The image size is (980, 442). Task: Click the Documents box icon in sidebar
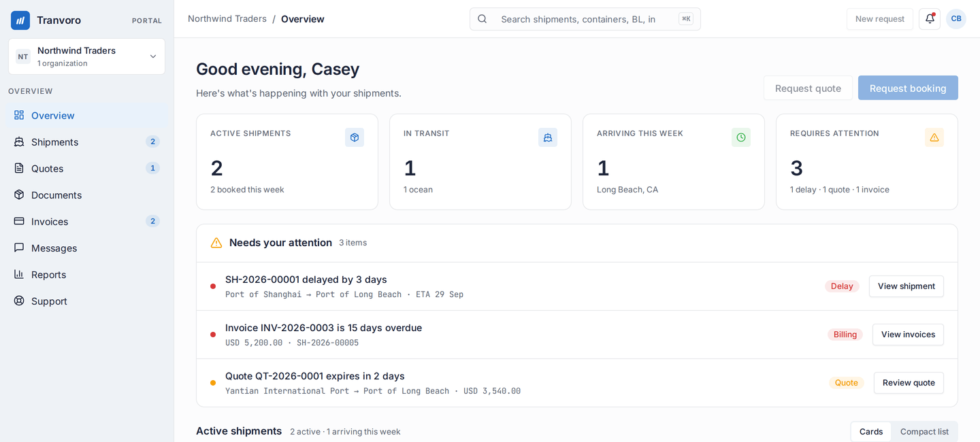pyautogui.click(x=19, y=194)
